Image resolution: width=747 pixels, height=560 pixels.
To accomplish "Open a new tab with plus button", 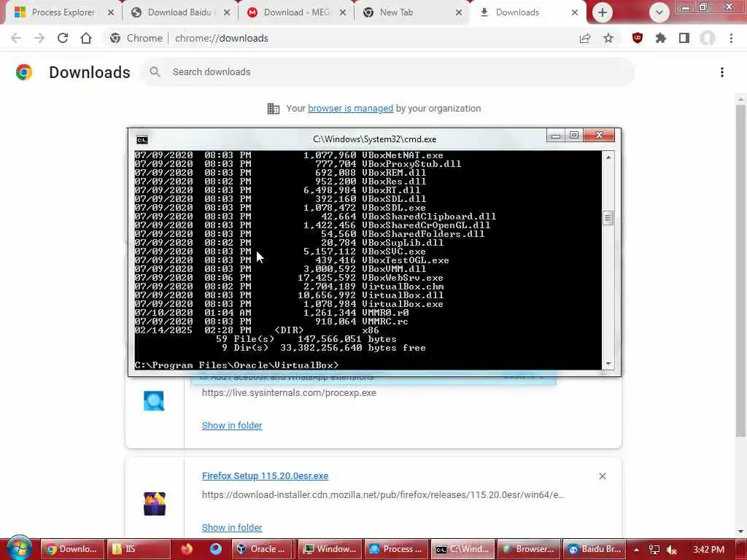I will click(602, 12).
